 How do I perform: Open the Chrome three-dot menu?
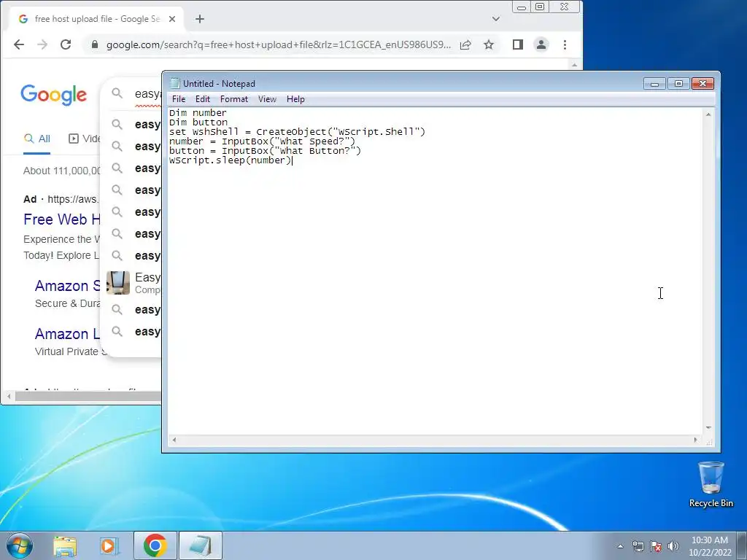coord(565,44)
